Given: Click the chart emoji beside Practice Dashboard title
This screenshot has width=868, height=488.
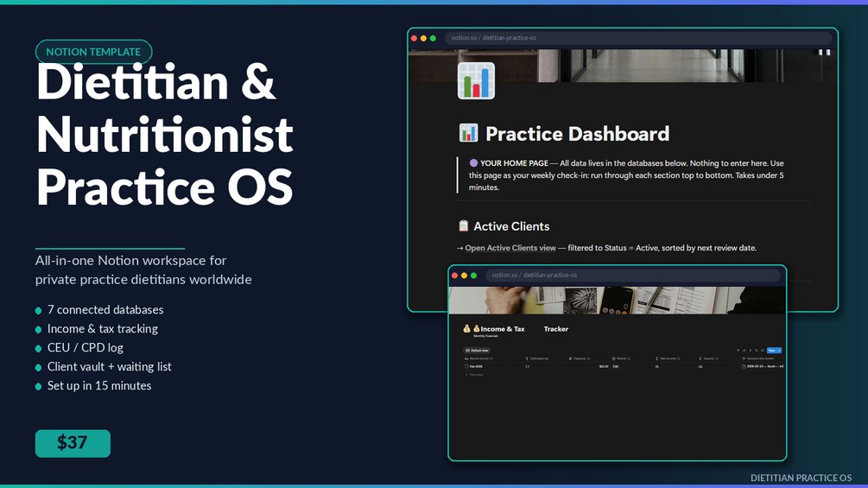Looking at the screenshot, I should click(468, 133).
